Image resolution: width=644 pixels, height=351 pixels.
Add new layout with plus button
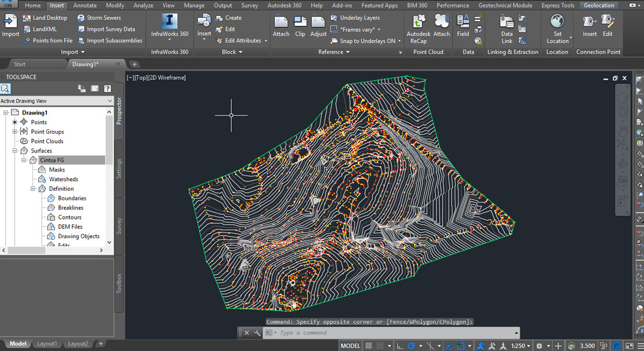click(101, 344)
